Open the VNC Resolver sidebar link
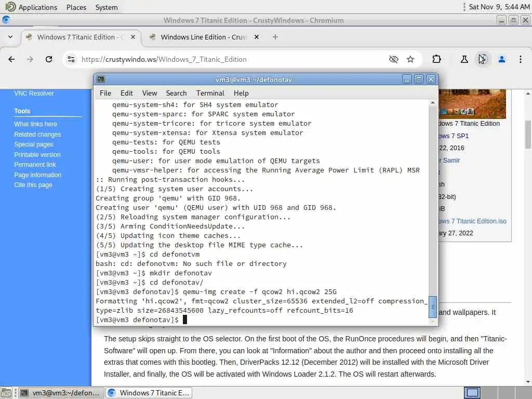 [34, 94]
